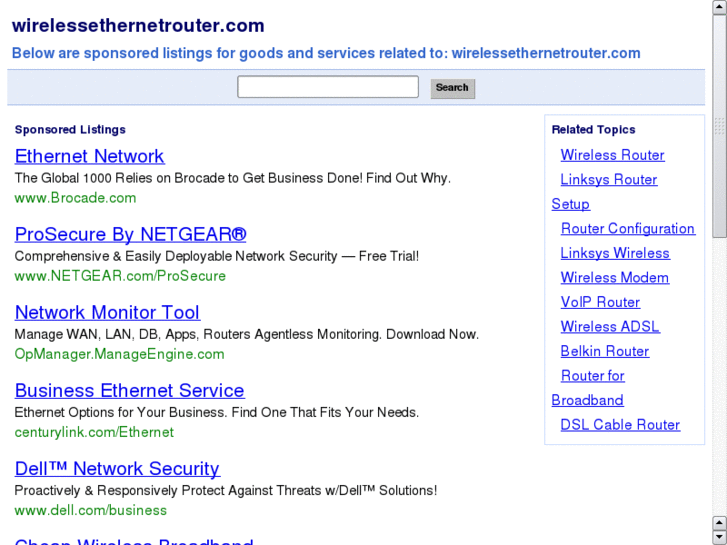Select VoIP Router topic
The width and height of the screenshot is (727, 545).
click(x=600, y=302)
